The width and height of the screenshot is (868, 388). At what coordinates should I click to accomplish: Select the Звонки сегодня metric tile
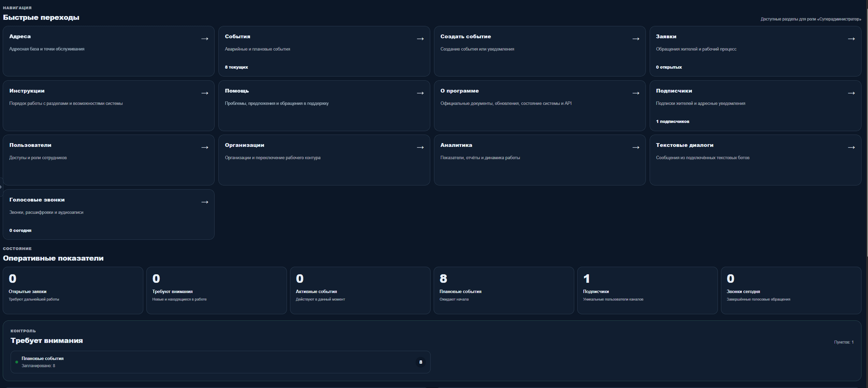(791, 290)
